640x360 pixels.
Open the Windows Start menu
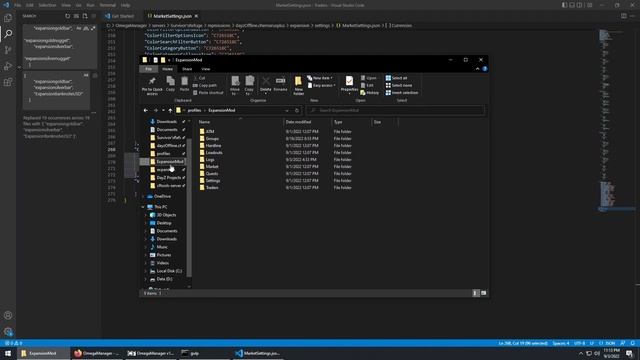8,353
